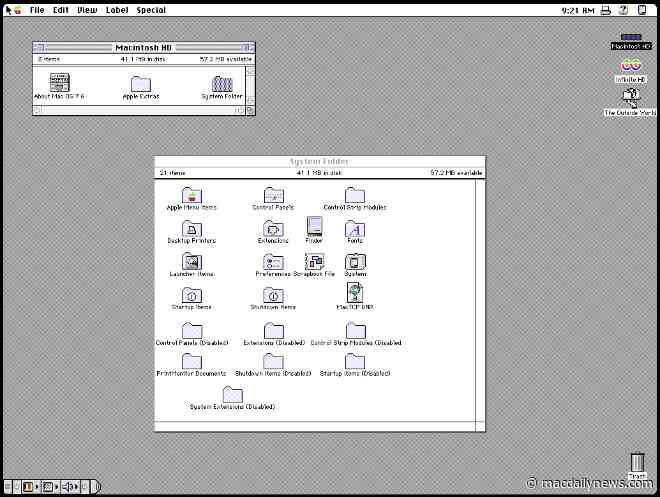Expand the color depth module arrow
This screenshot has width=660, height=497.
[37, 487]
